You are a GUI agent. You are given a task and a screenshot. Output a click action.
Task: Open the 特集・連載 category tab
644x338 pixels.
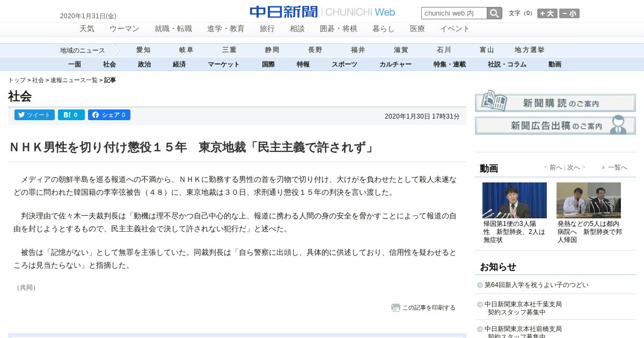(x=450, y=64)
